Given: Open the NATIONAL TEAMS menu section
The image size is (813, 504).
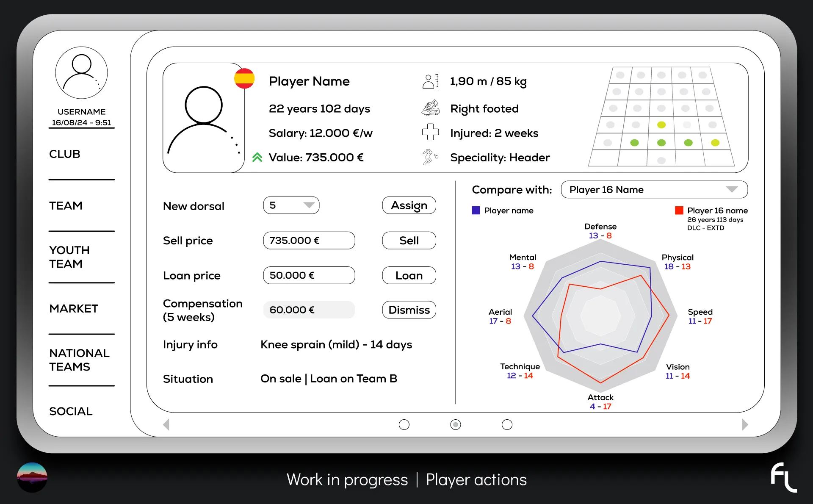Looking at the screenshot, I should point(79,360).
